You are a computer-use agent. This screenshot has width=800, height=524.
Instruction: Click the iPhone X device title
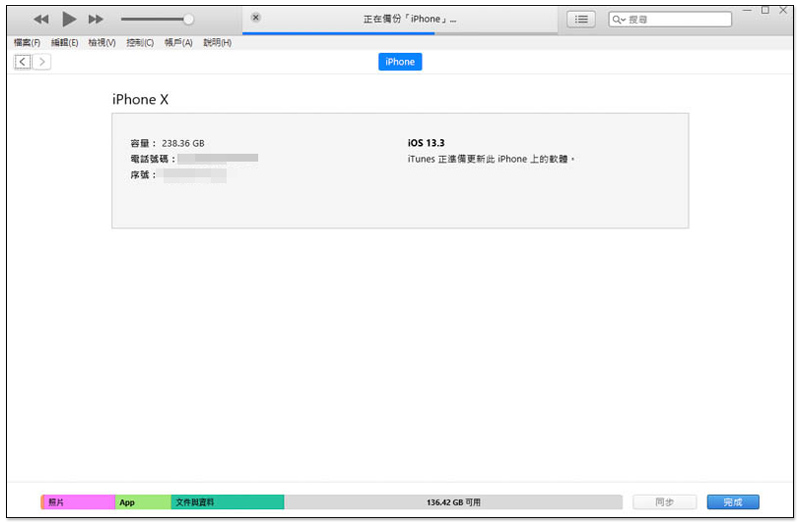click(x=140, y=99)
